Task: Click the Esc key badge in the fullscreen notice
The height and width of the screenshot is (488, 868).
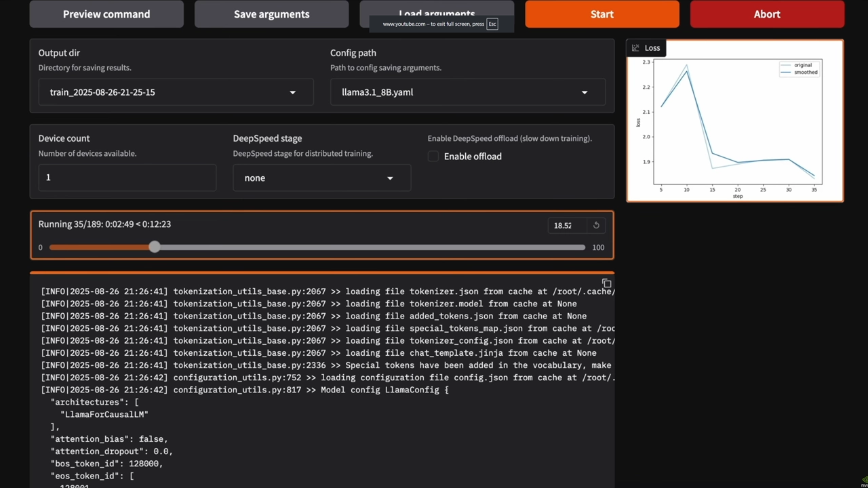Action: (492, 24)
